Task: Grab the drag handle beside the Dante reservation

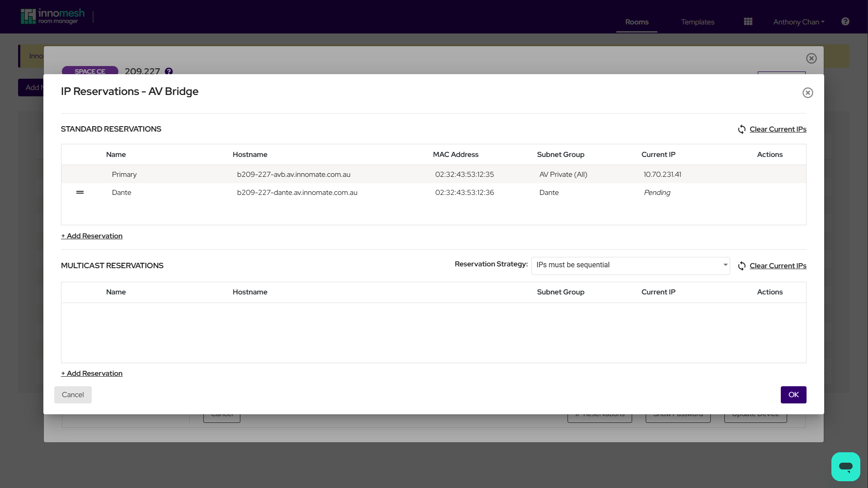Action: tap(80, 192)
